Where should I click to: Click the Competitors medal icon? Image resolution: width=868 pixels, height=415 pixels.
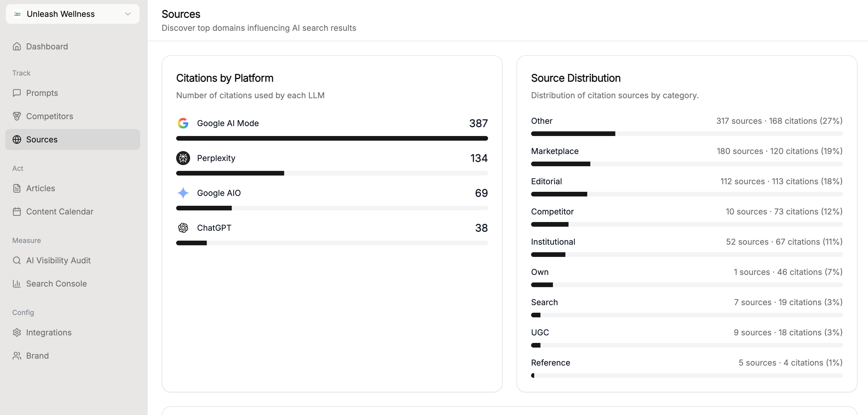[x=17, y=116]
